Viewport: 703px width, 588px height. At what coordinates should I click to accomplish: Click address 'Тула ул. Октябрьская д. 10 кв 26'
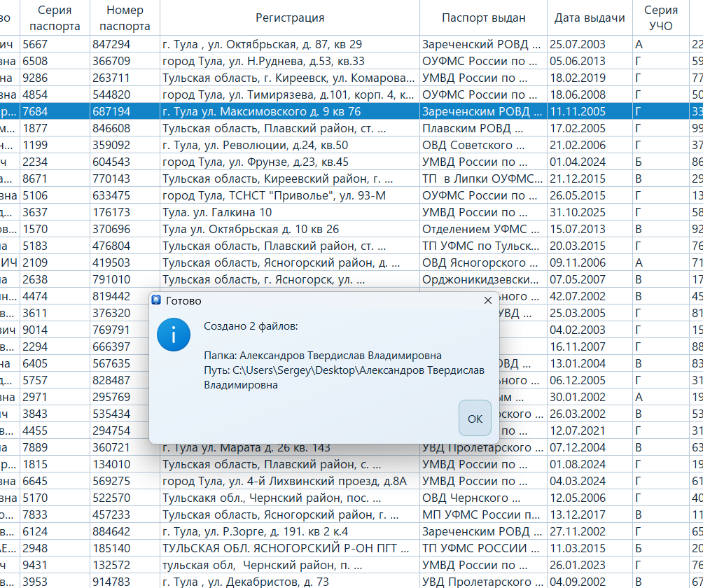(x=290, y=229)
